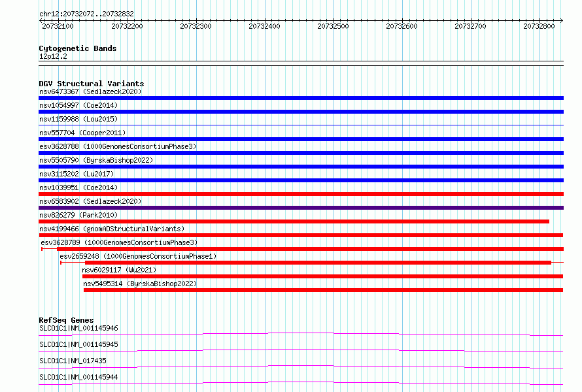The width and height of the screenshot is (582, 392).
Task: Click ruler position label 20732500
Action: click(x=333, y=26)
